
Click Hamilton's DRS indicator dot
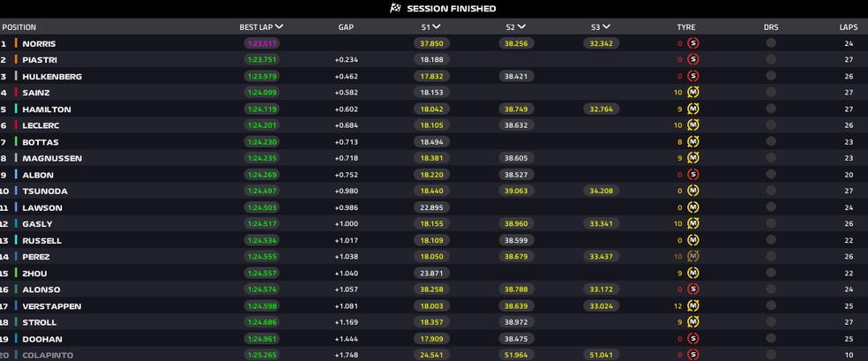pyautogui.click(x=771, y=109)
